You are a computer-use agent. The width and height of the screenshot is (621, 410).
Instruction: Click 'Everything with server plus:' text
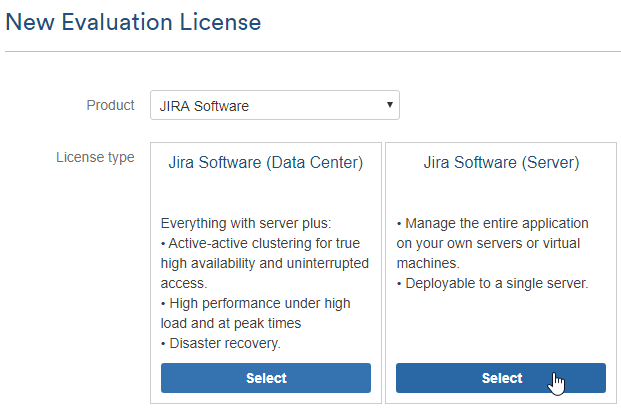[x=246, y=223]
